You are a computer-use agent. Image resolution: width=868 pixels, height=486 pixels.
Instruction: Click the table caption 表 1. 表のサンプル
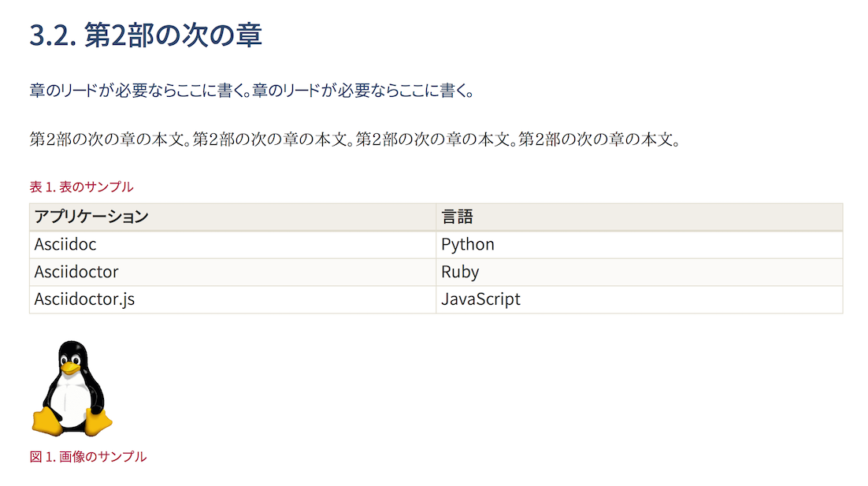coord(81,187)
